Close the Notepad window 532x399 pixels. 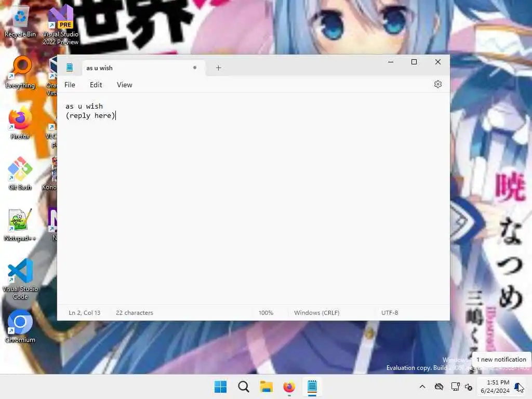point(437,62)
